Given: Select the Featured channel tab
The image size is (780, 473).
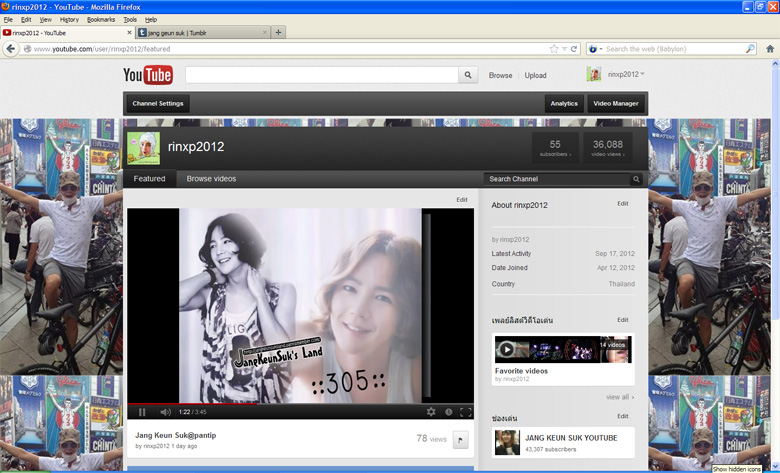Looking at the screenshot, I should pos(149,179).
